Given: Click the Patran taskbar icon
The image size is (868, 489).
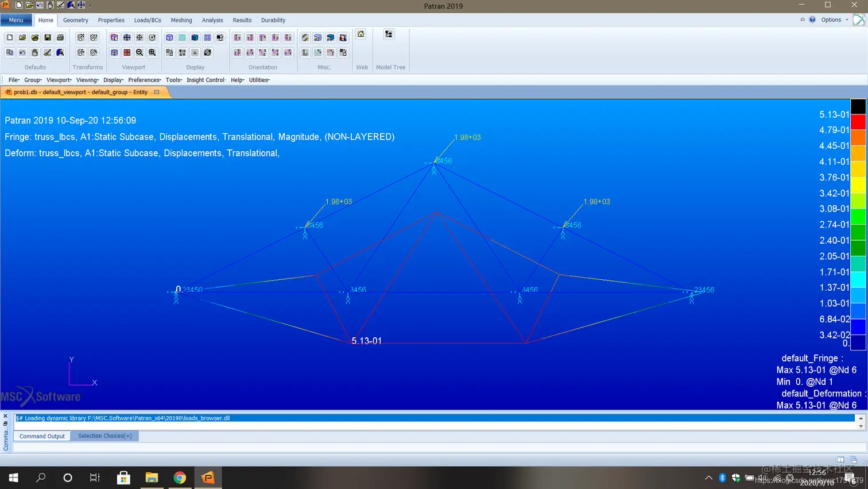Looking at the screenshot, I should tap(208, 478).
